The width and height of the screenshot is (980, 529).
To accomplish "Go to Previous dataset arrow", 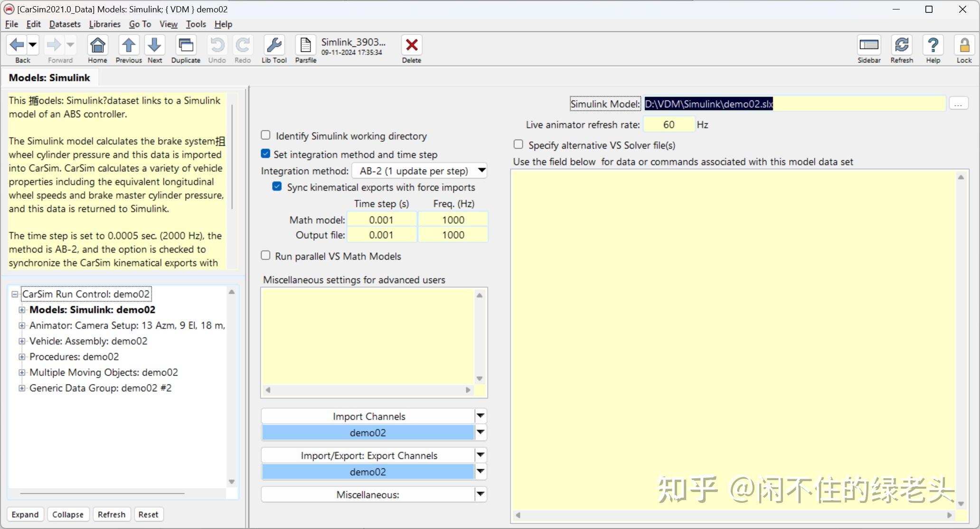I will coord(128,46).
